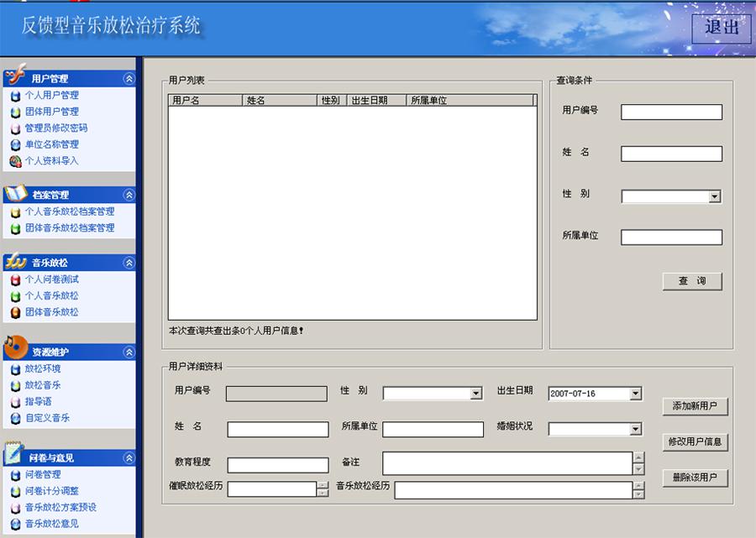Click the 问卷管理 icon
This screenshot has width=756, height=538.
click(x=15, y=475)
